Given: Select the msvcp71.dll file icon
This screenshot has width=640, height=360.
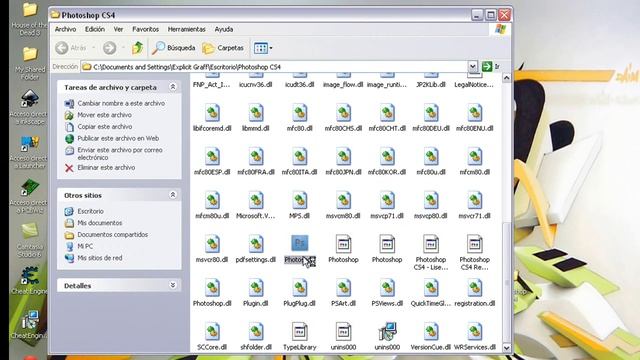Looking at the screenshot, I should point(387,200).
